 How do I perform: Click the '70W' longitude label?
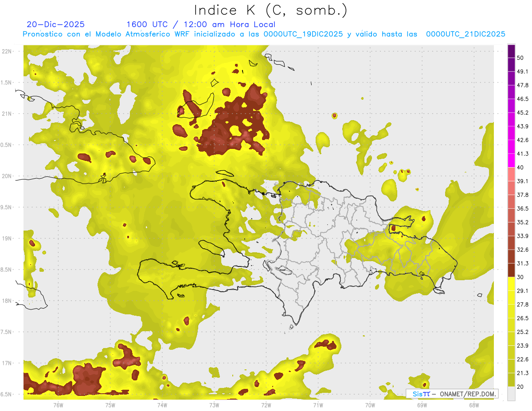(370, 405)
